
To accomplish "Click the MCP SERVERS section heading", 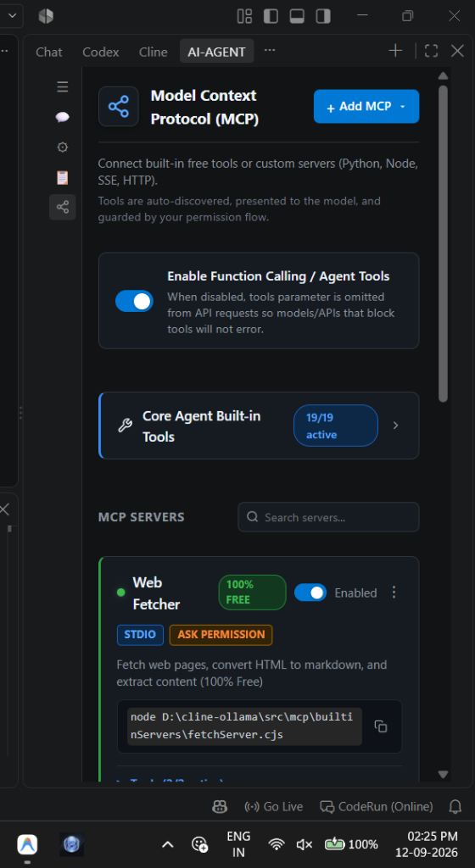I will [x=141, y=517].
